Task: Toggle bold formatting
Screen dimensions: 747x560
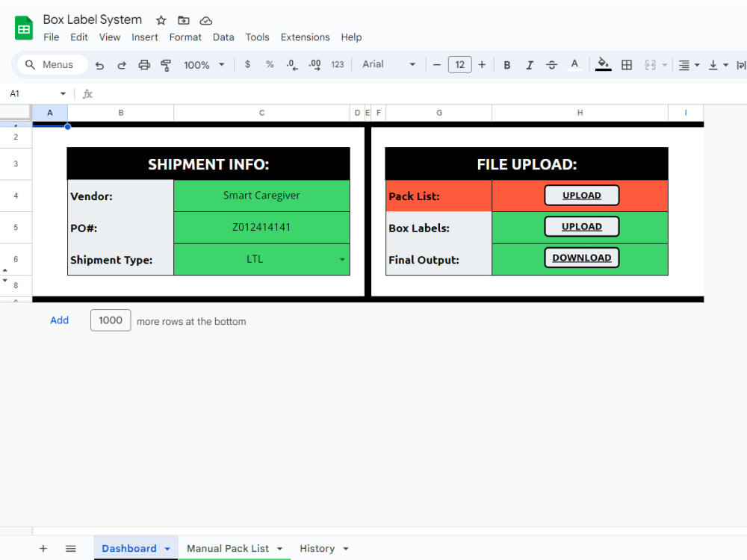Action: point(507,65)
